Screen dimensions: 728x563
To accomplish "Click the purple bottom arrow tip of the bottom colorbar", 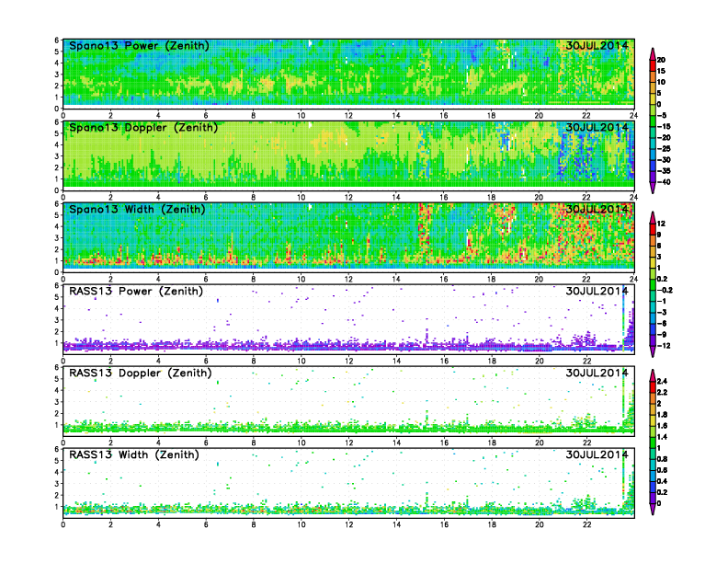I will [x=653, y=510].
